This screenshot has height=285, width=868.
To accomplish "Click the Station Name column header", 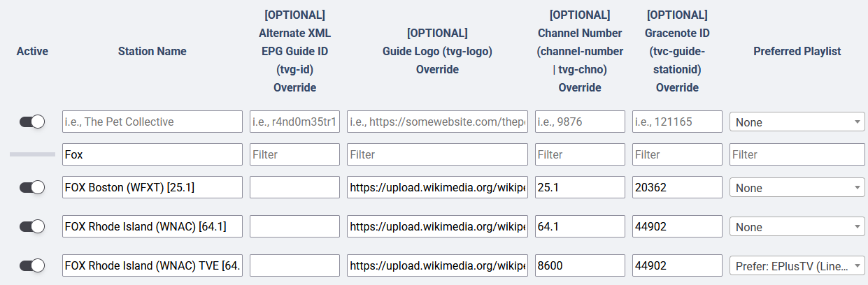I will 152,51.
